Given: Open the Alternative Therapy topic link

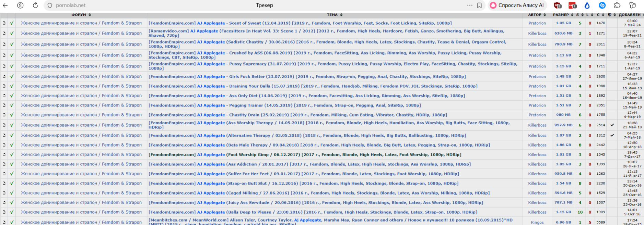Looking at the screenshot, I should pyautogui.click(x=307, y=135).
